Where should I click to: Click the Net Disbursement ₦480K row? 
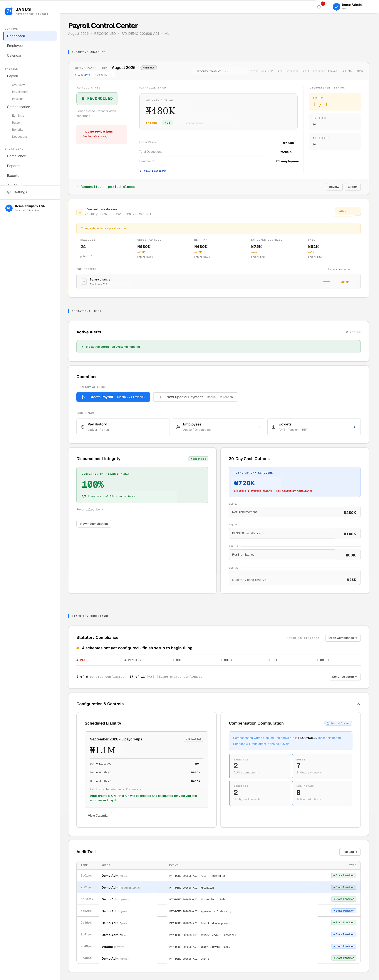(295, 512)
